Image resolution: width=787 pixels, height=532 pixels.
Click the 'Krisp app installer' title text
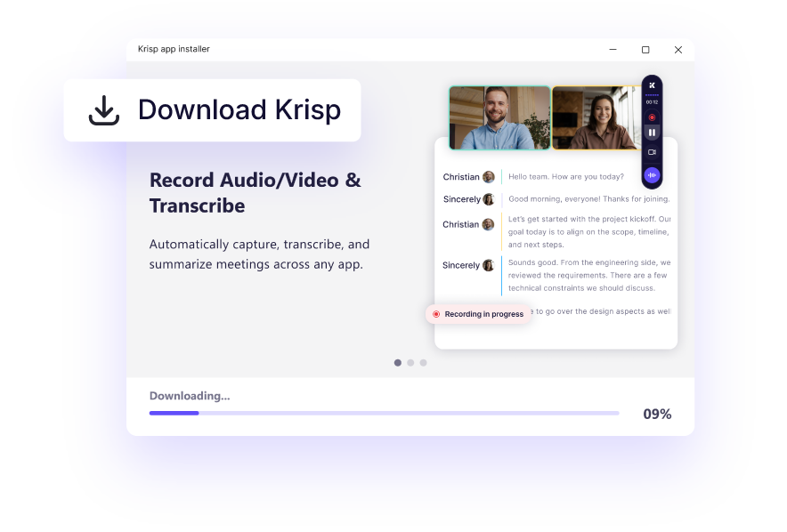click(174, 49)
